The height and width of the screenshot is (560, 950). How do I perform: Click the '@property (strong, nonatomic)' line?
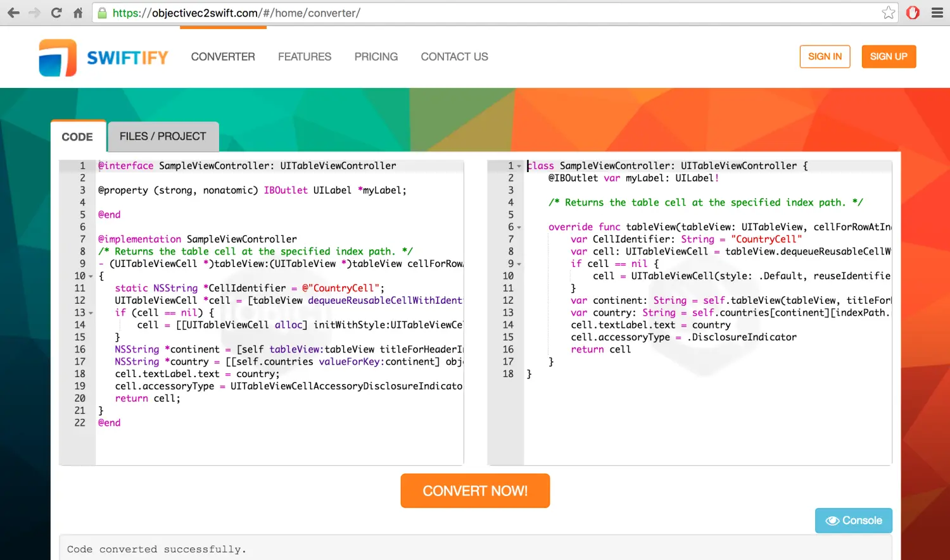pos(252,190)
